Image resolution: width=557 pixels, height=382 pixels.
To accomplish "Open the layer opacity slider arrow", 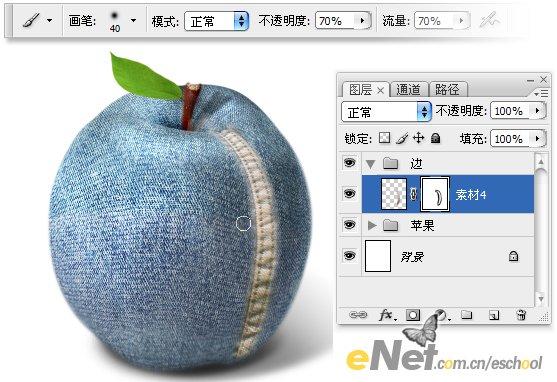I will [x=537, y=111].
